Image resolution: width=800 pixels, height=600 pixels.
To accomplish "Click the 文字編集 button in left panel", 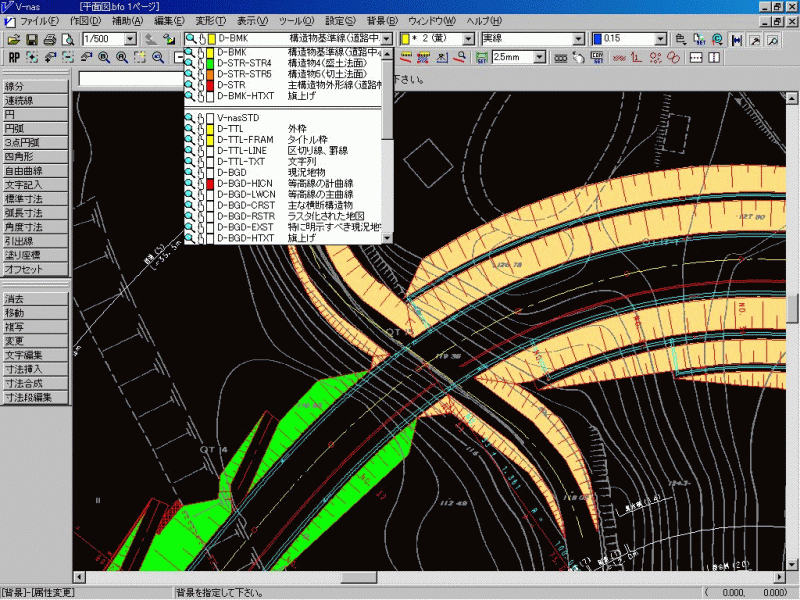I will click(x=36, y=355).
